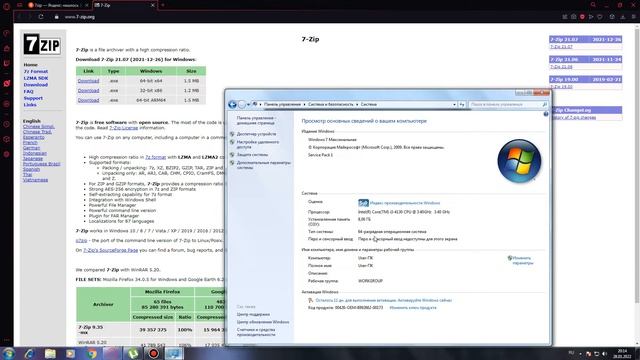The width and height of the screenshot is (640, 360).
Task: Open System protection link
Action: point(252,155)
